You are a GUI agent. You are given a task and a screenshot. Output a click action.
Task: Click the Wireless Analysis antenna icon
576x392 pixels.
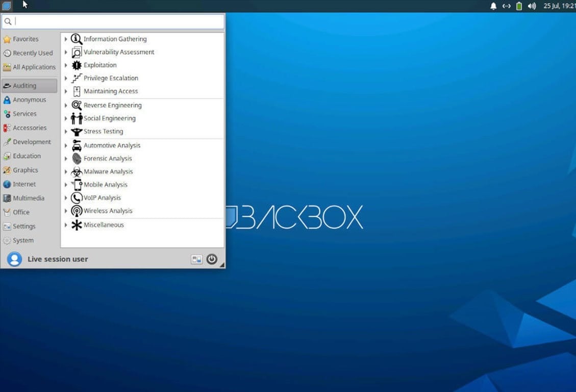[77, 211]
